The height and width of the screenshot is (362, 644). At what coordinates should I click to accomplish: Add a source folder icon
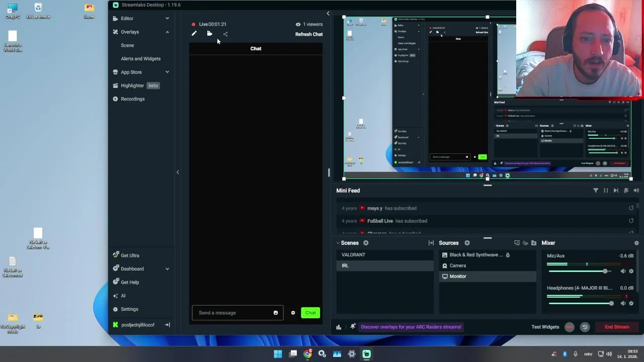(x=534, y=243)
